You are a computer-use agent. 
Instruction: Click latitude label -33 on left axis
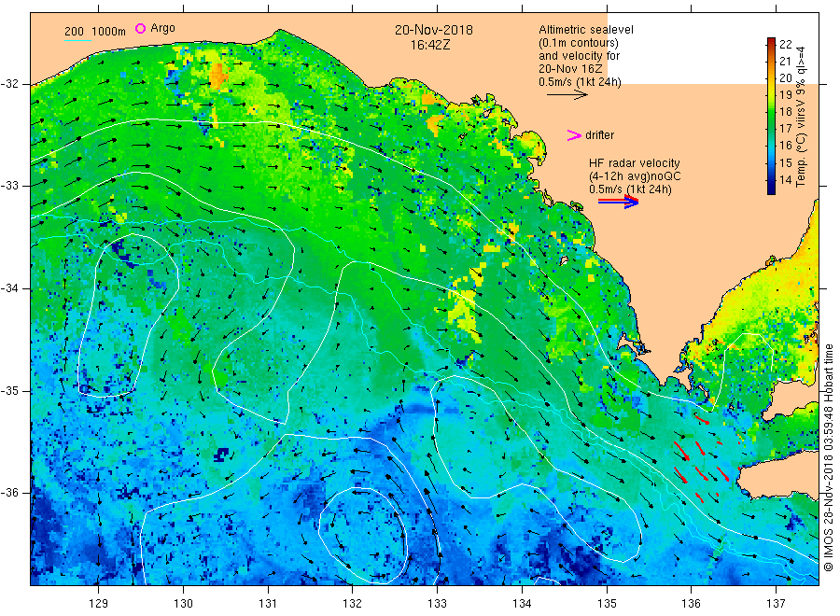(9, 186)
